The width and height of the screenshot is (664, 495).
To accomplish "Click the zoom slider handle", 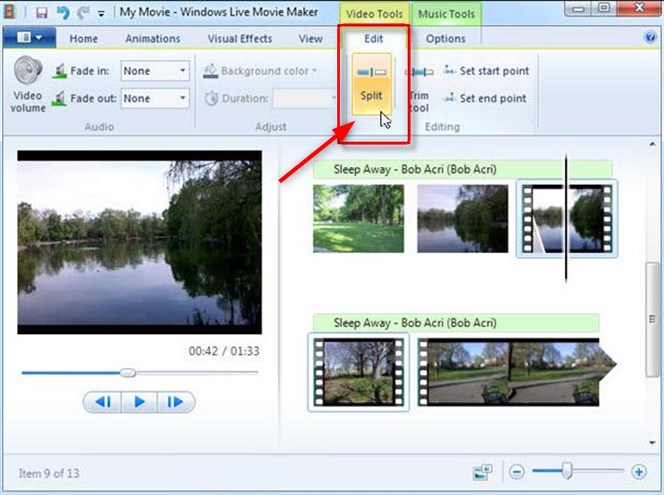I will tap(567, 470).
